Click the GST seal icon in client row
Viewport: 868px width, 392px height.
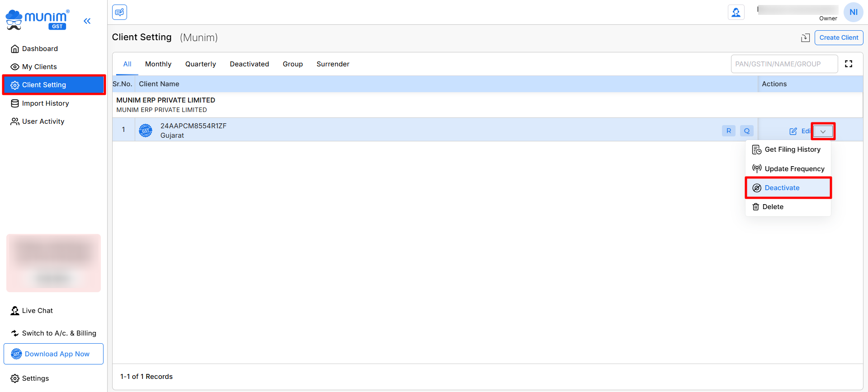pyautogui.click(x=146, y=131)
